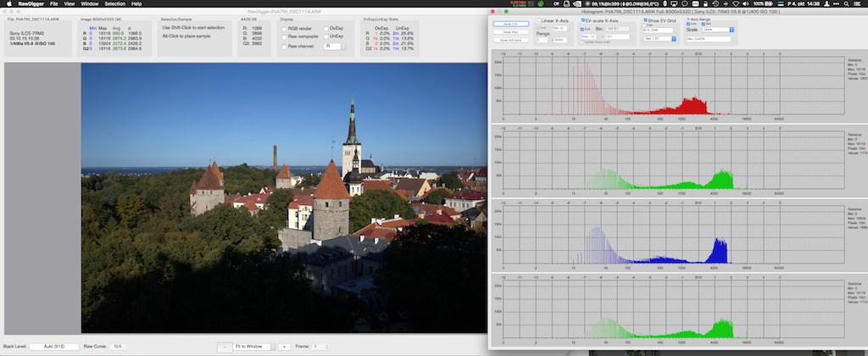Click the Y-Axis Max value field
The image size is (868, 356).
pyautogui.click(x=709, y=39)
